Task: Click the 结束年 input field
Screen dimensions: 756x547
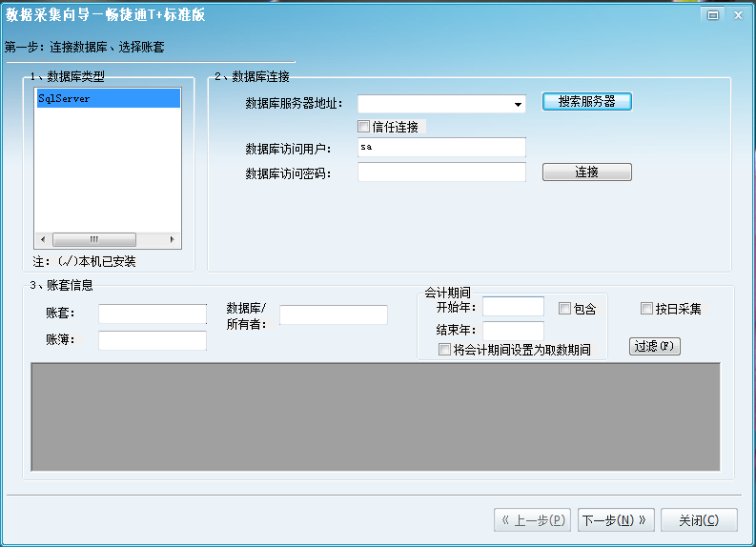Action: [513, 331]
